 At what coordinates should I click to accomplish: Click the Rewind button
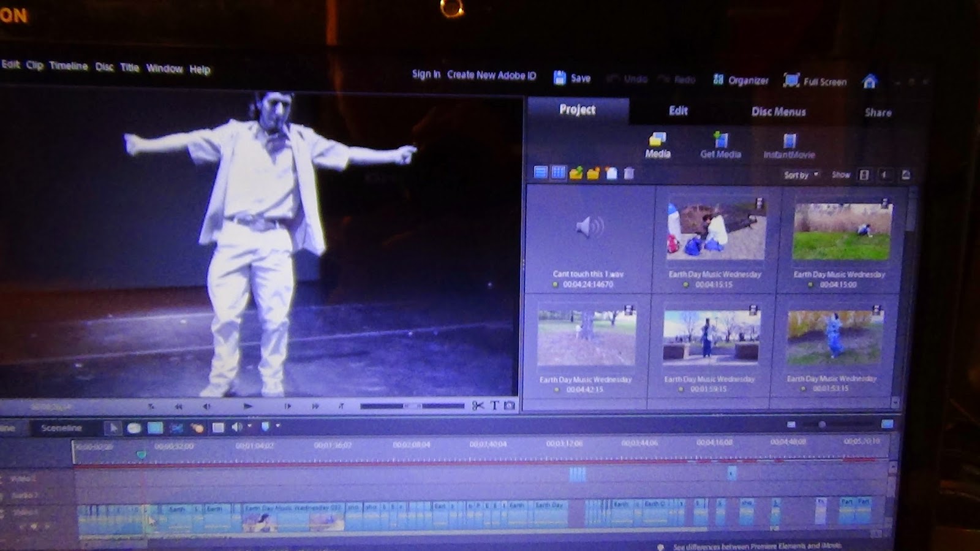click(178, 406)
